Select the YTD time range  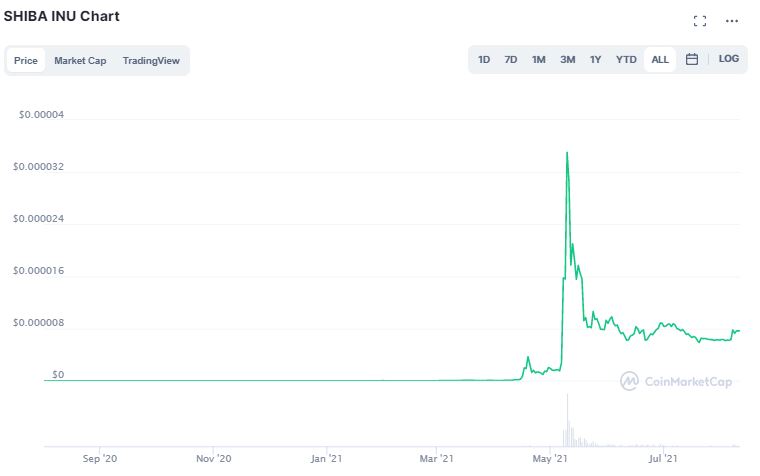pos(626,60)
